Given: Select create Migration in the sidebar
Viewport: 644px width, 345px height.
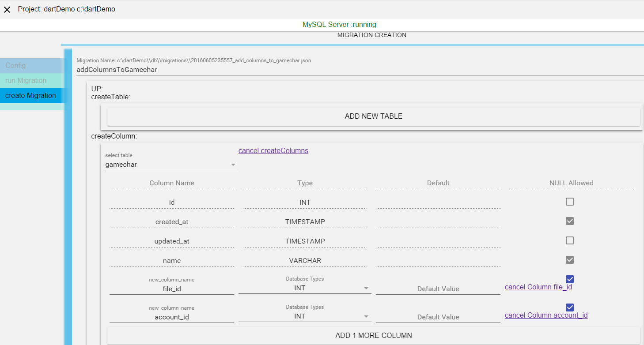Looking at the screenshot, I should pos(32,96).
